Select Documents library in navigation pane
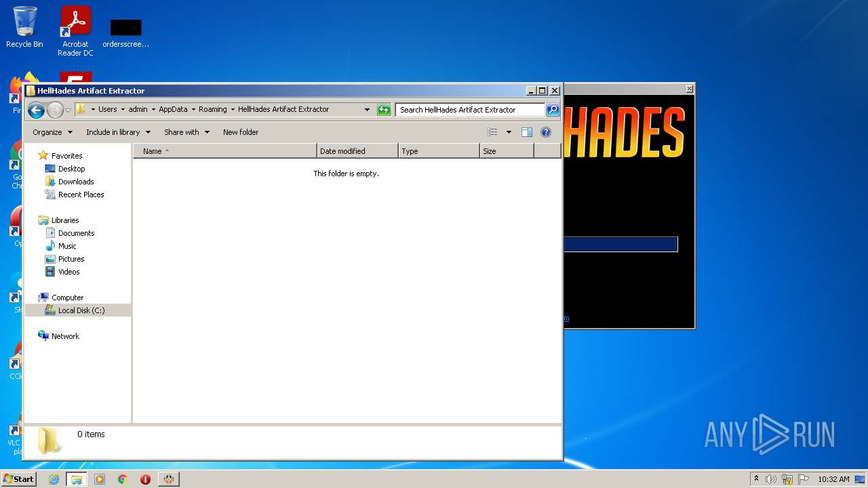The image size is (868, 488). 76,232
